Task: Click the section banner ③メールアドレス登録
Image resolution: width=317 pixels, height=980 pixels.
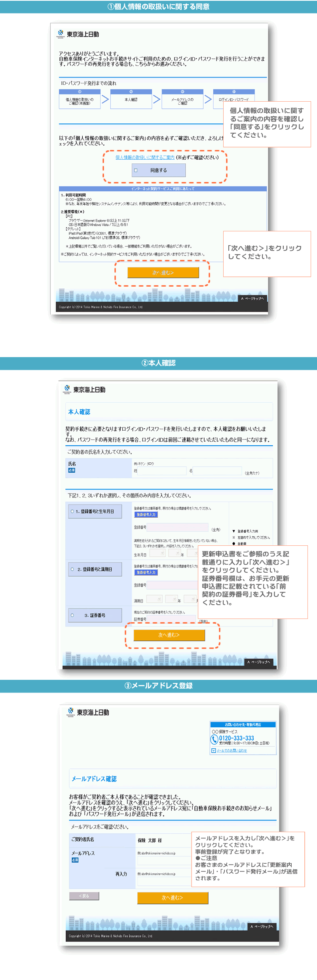Action: [x=158, y=686]
